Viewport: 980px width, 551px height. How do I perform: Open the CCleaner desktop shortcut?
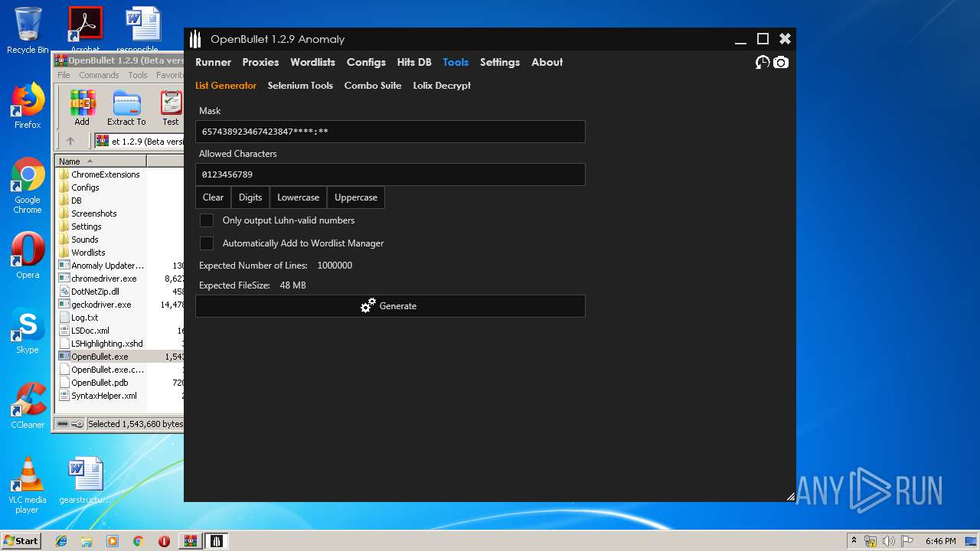(x=28, y=406)
